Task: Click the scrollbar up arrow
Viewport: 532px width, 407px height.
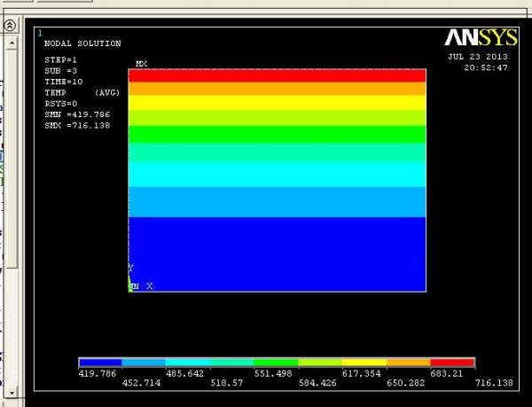Action: (12, 43)
